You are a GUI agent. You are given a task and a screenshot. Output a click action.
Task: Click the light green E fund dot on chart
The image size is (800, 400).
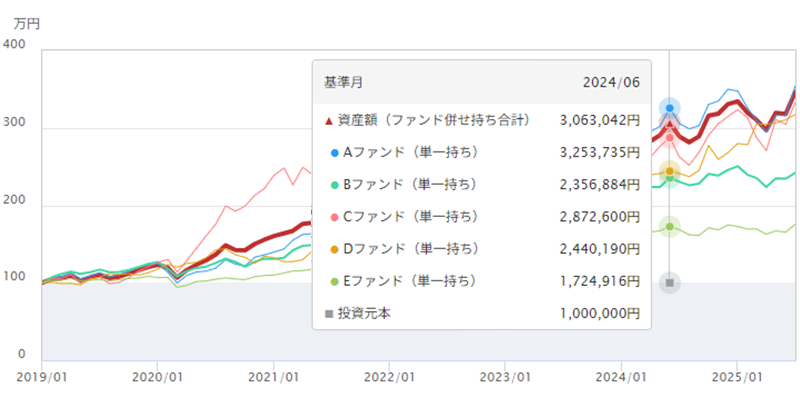(670, 227)
